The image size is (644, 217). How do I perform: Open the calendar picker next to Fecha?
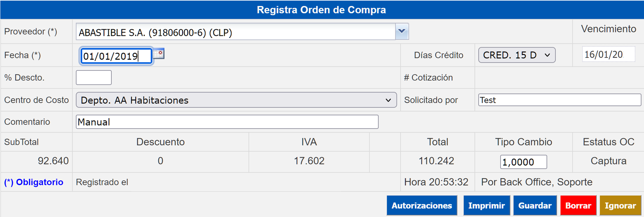159,54
